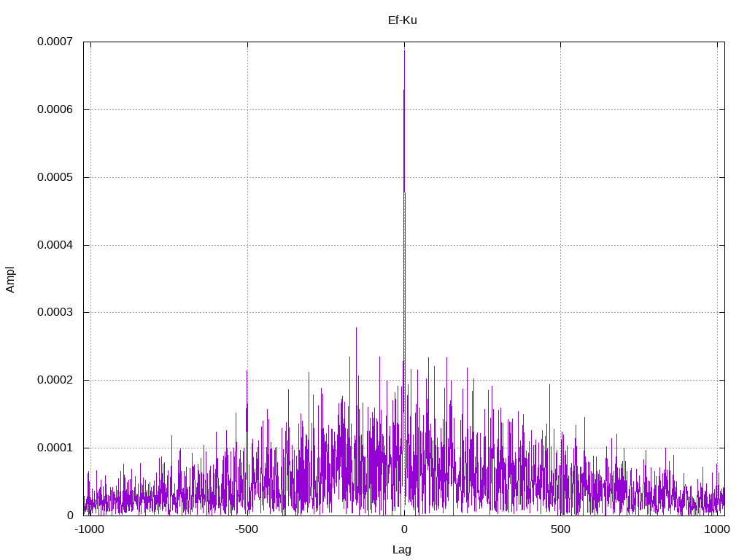Click the 0.0007 y-axis tick label
The image size is (747, 560).
pos(55,42)
